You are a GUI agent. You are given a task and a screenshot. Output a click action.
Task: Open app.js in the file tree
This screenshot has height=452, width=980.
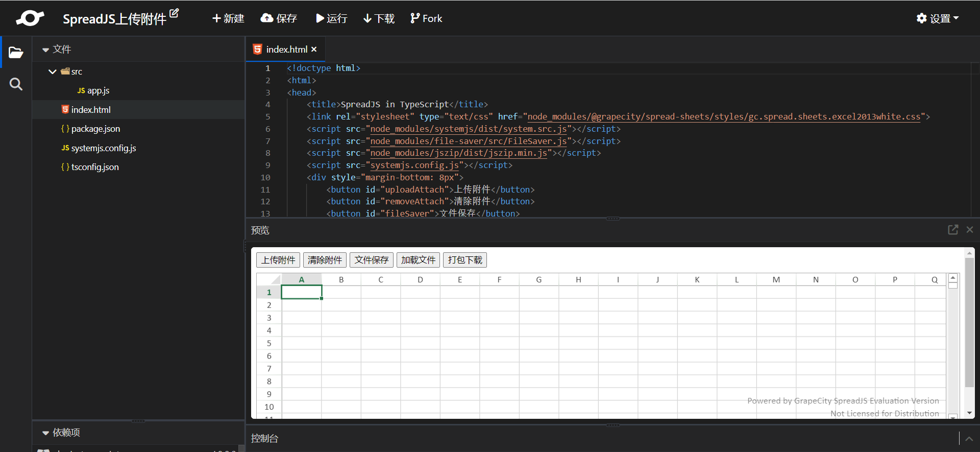pyautogui.click(x=98, y=90)
